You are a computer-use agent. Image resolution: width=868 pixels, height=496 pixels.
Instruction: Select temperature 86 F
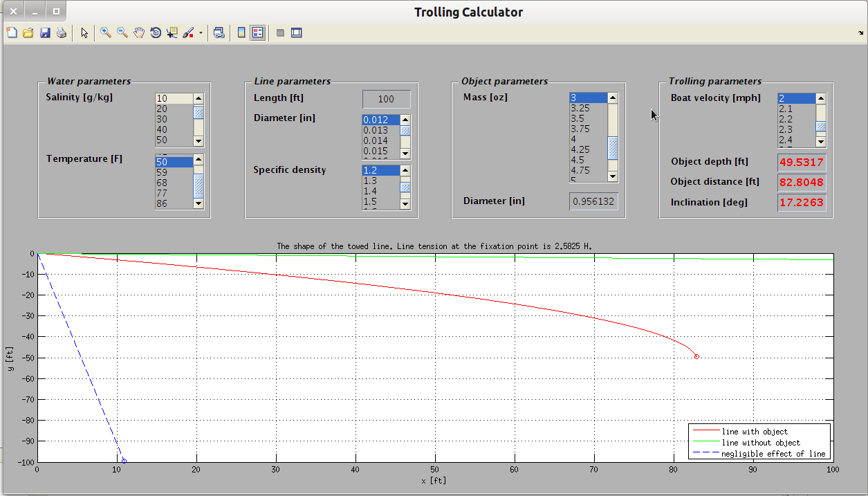click(x=174, y=203)
